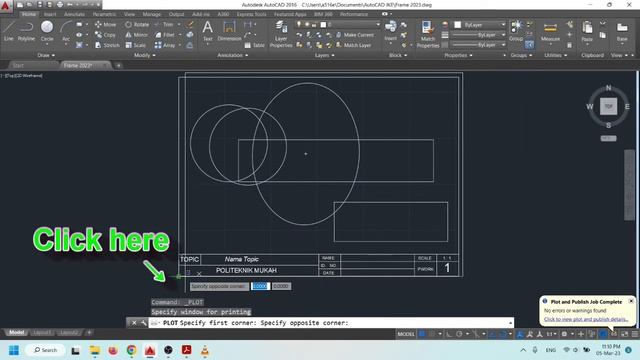The height and width of the screenshot is (360, 640).
Task: Click the Rotate tool
Action: coord(137,24)
